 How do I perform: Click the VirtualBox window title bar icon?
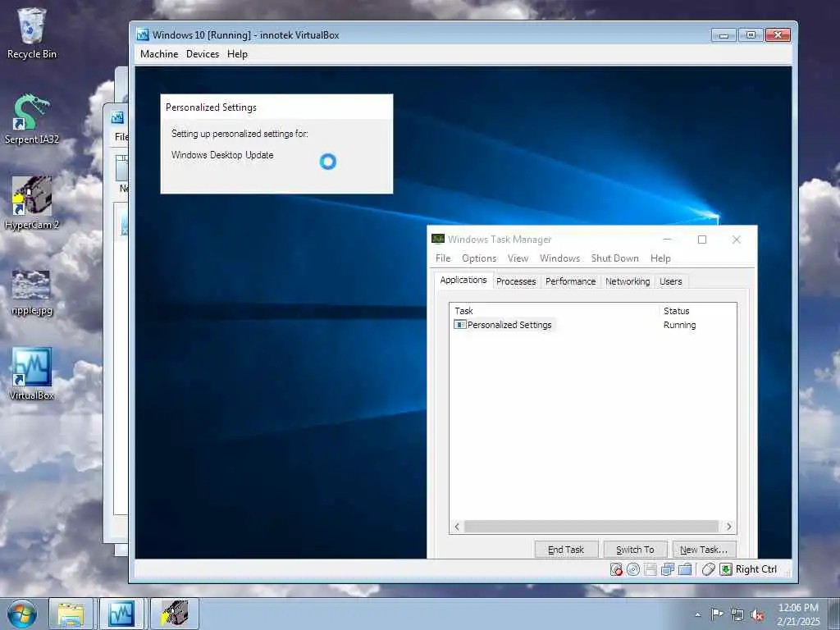[x=143, y=34]
